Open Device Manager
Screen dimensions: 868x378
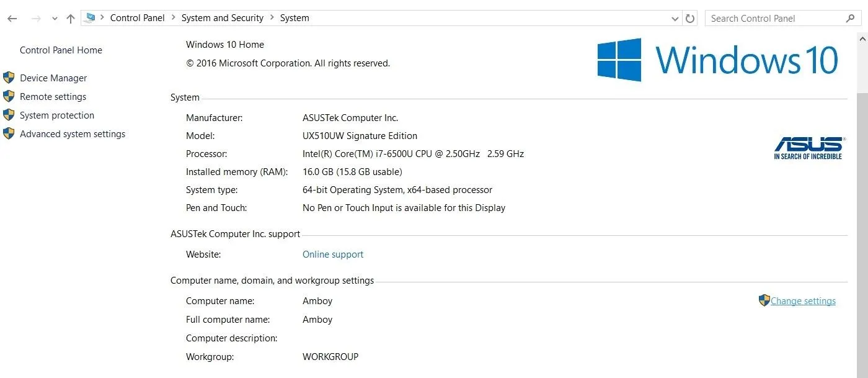[53, 78]
